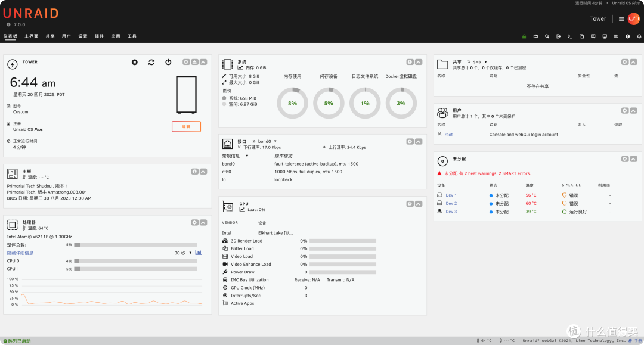
Task: Toggle 隐藏详细信息 processor details link
Action: coord(20,253)
